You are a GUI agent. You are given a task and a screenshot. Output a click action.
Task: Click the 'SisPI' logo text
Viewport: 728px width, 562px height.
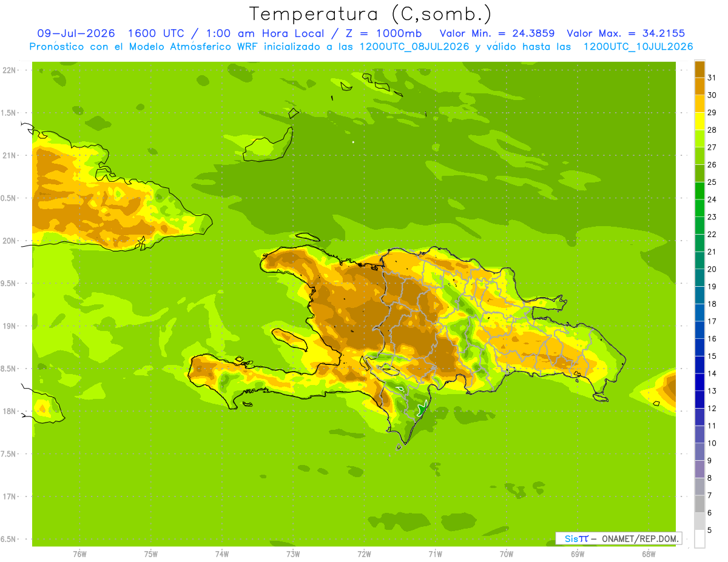tap(576, 538)
